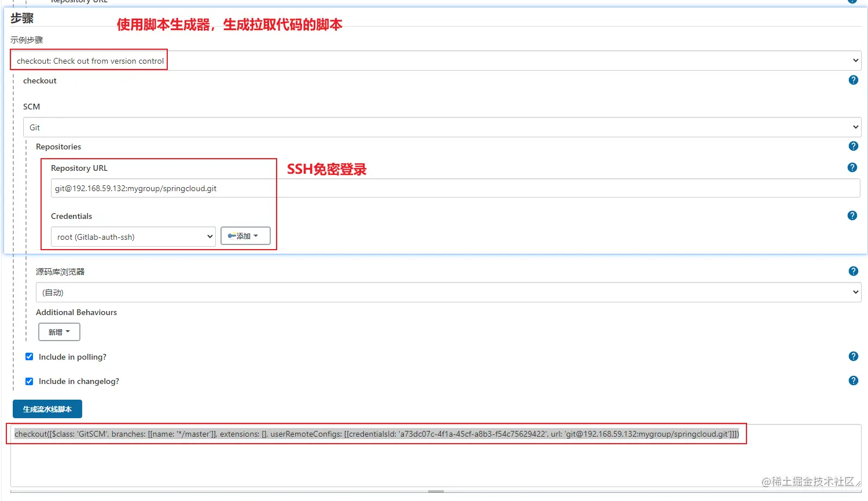Click the checkout step title text
This screenshot has width=868, height=501.
tap(40, 81)
